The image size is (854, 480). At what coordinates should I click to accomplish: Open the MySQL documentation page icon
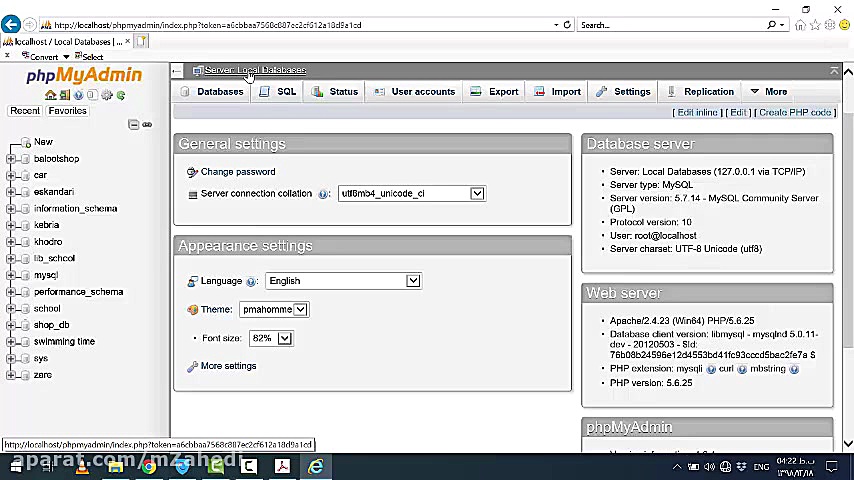pyautogui.click(x=92, y=95)
